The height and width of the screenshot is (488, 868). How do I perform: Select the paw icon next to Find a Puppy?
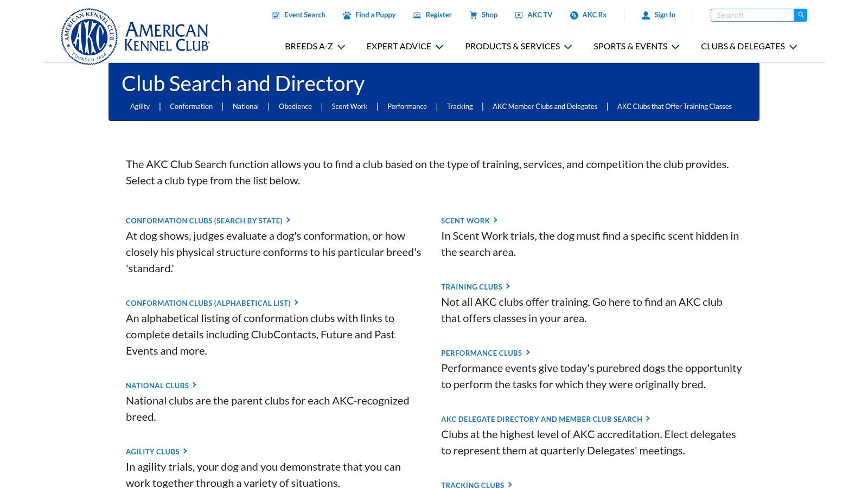(x=347, y=15)
